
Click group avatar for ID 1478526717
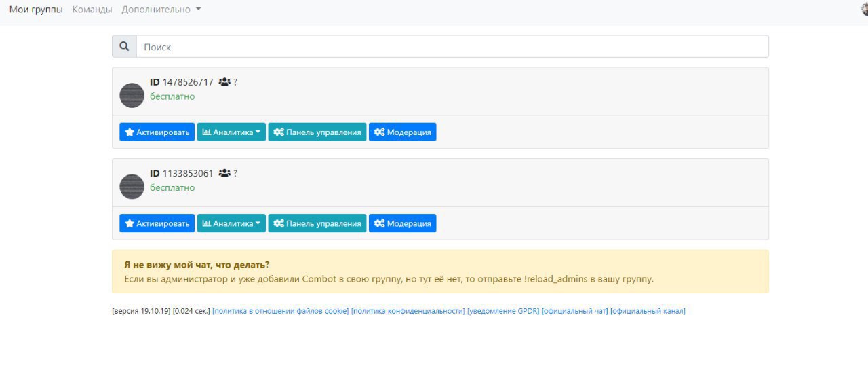(132, 96)
